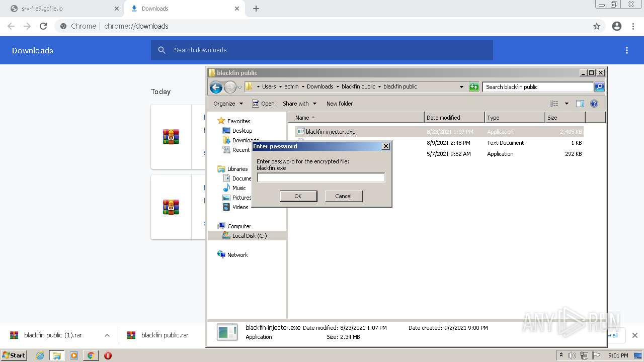The height and width of the screenshot is (362, 644).
Task: Click second WinRAR archive download icon
Action: click(x=171, y=207)
